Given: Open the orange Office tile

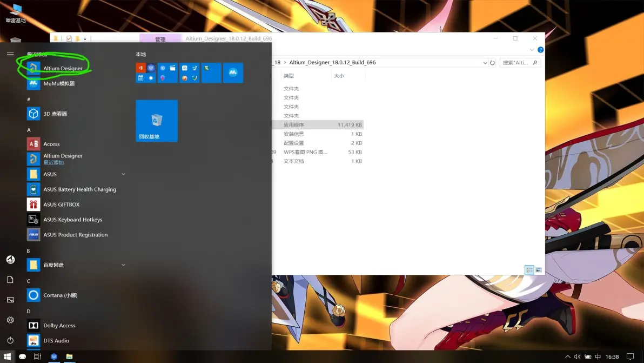Looking at the screenshot, I should pos(141,68).
